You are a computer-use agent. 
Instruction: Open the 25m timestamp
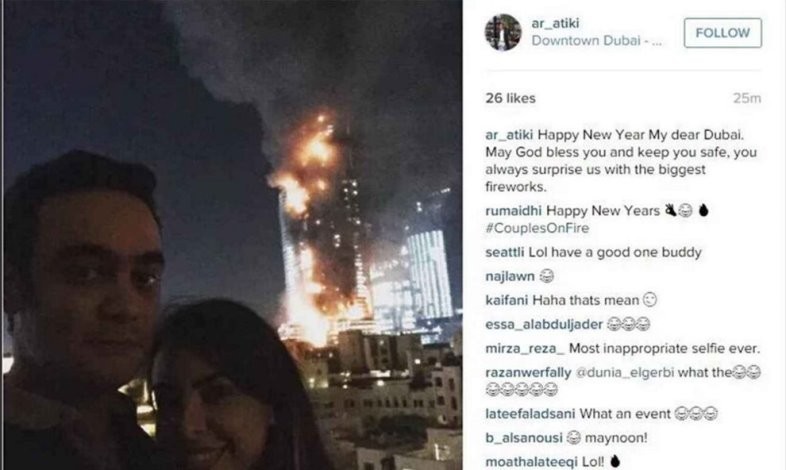747,98
